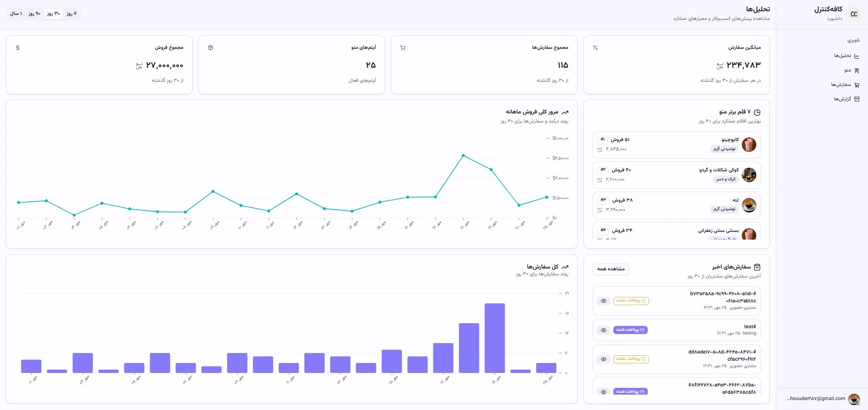Open the تحلیل‌ها analytics sidebar item
Image resolution: width=868 pixels, height=410 pixels.
tap(846, 56)
